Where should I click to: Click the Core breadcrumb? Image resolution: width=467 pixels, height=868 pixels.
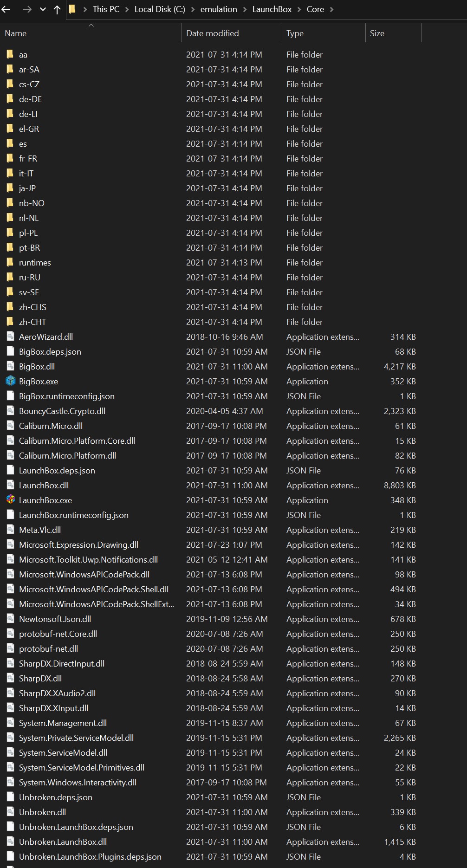pos(315,9)
